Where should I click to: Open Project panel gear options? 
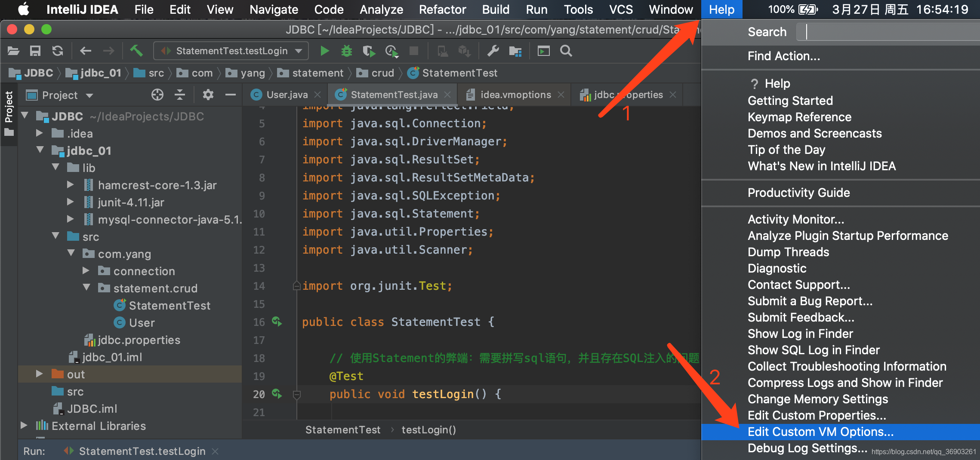[208, 95]
